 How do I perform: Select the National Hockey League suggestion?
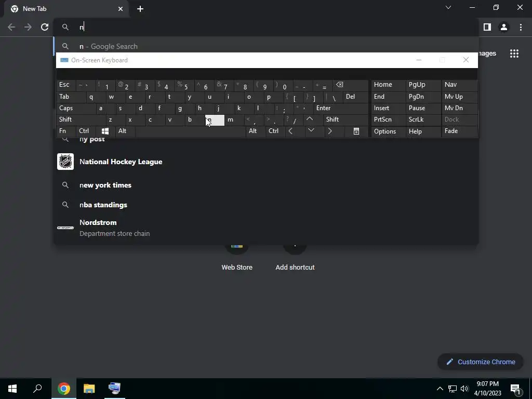[267, 162]
